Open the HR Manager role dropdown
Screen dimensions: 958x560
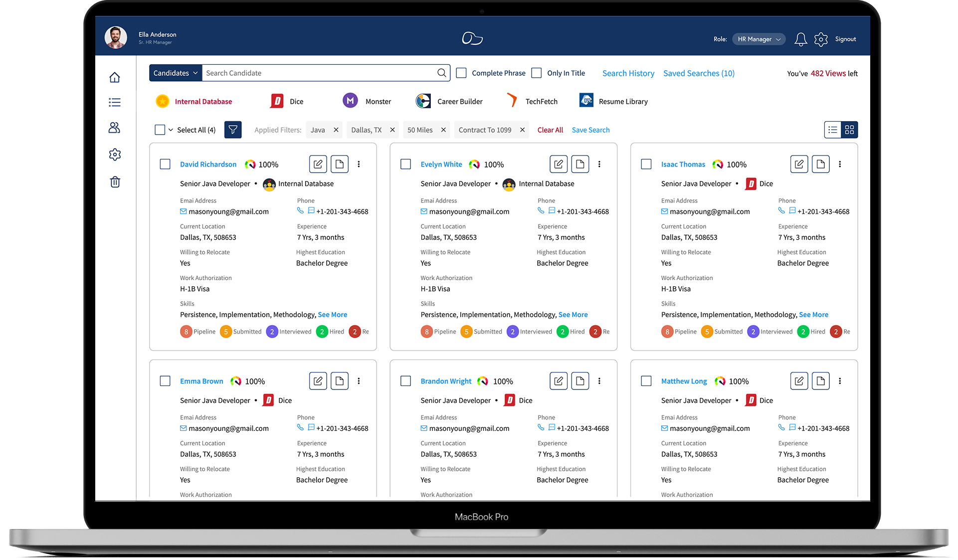[759, 39]
